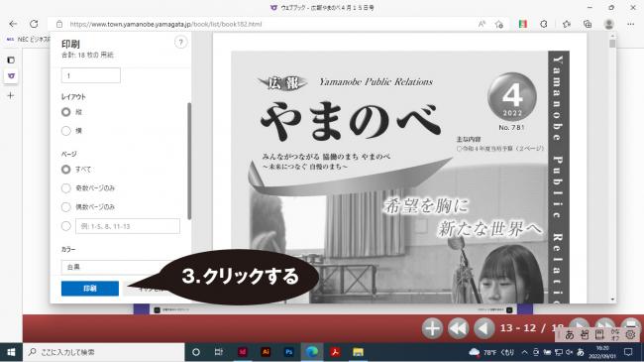
Task: Open the browser profile avatar
Action: coord(608,24)
